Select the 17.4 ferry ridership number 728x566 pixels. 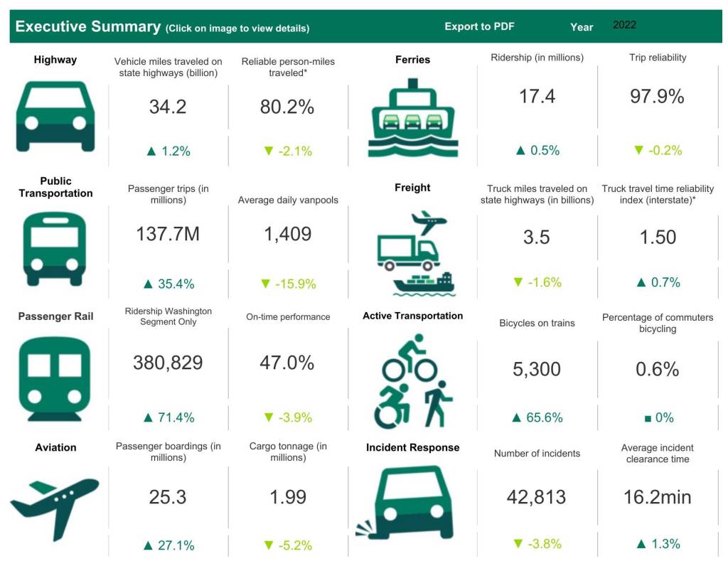[537, 97]
